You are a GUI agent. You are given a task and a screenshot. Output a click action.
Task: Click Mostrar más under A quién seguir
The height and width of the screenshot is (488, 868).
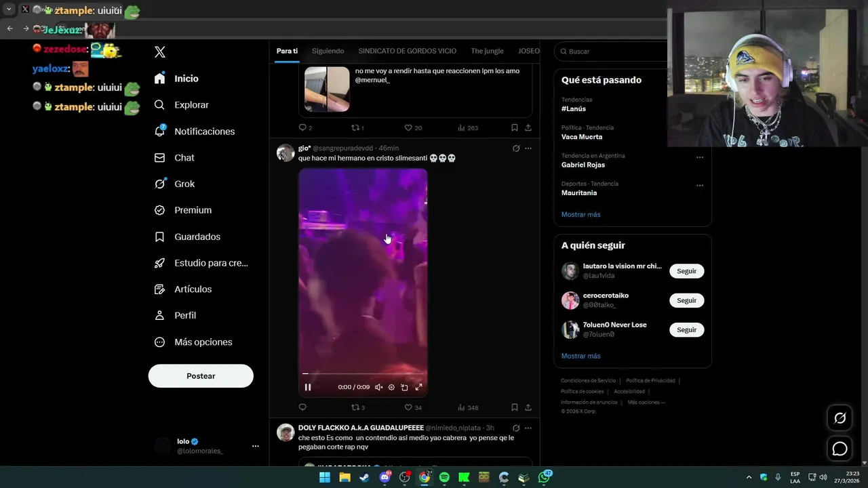coord(580,356)
